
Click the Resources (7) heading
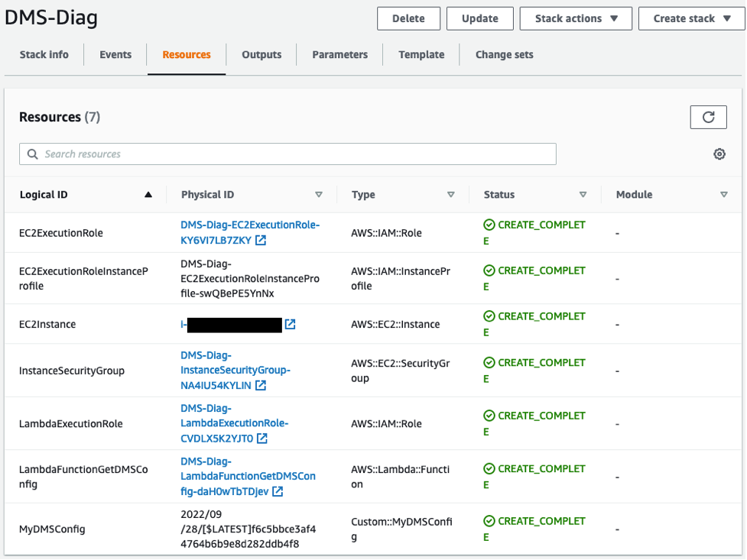click(60, 117)
